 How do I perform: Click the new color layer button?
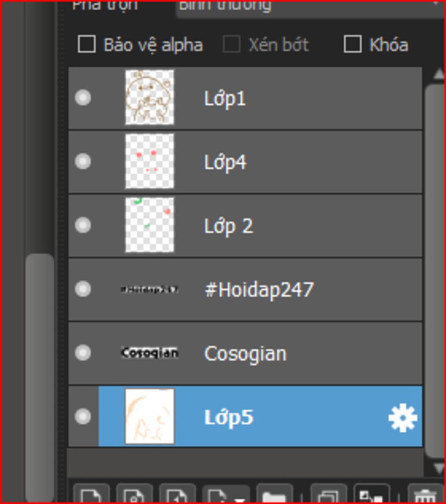pos(92,494)
